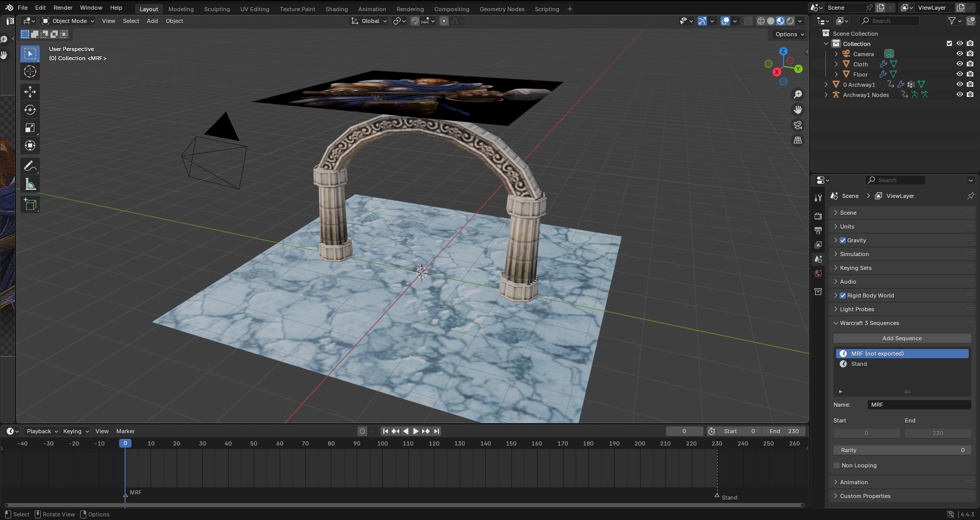Pick the Measure ruler tool

click(30, 185)
